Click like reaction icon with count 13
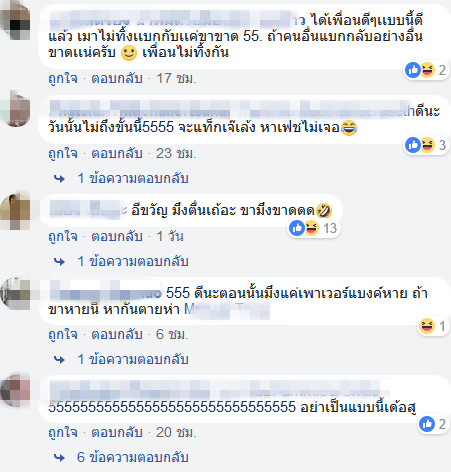The image size is (451, 472). tap(296, 228)
